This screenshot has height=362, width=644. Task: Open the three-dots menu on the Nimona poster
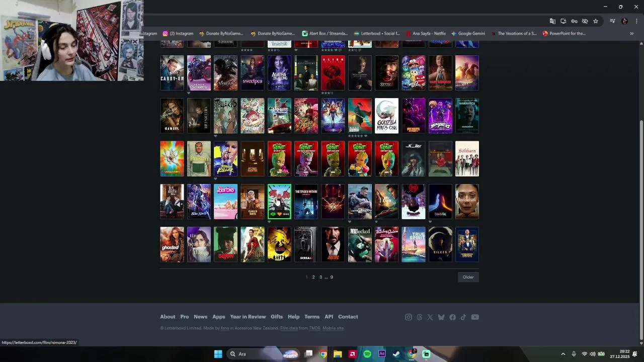(286, 214)
